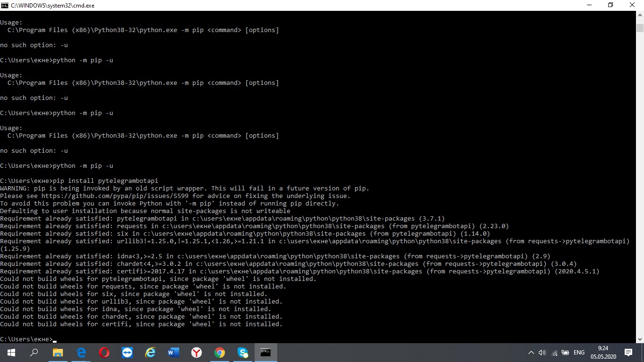
Task: Open the notification center icon
Action: [x=628, y=353]
